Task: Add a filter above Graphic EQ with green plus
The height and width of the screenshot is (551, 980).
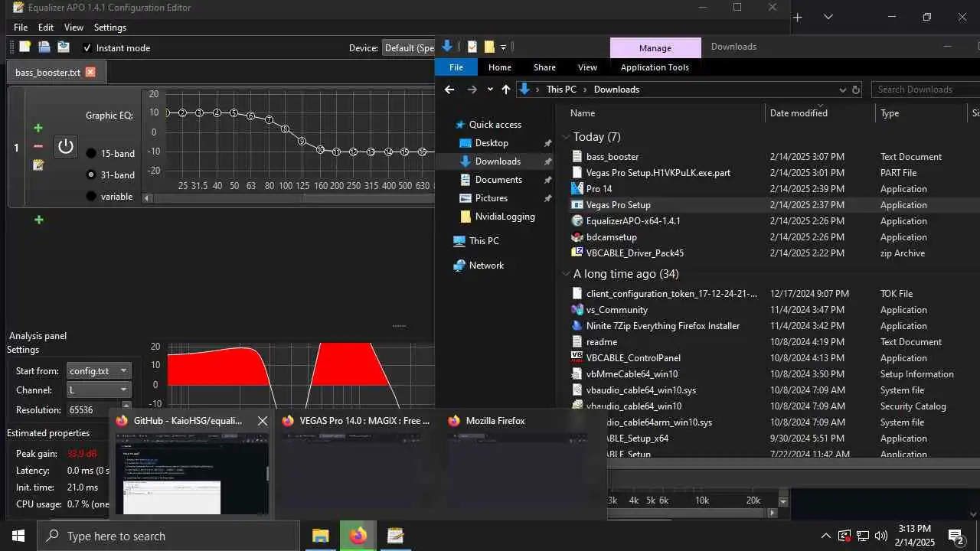Action: point(38,128)
